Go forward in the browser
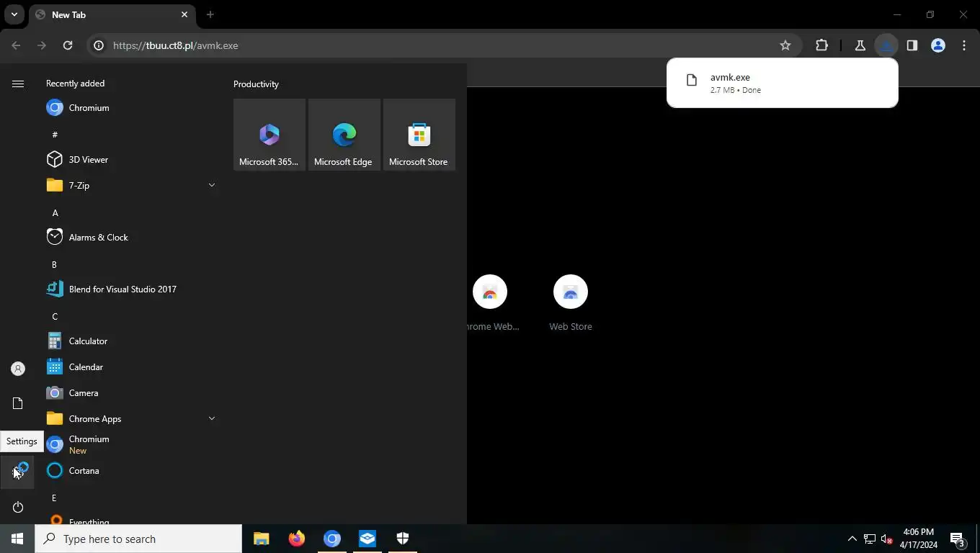980x553 pixels. pos(42,45)
